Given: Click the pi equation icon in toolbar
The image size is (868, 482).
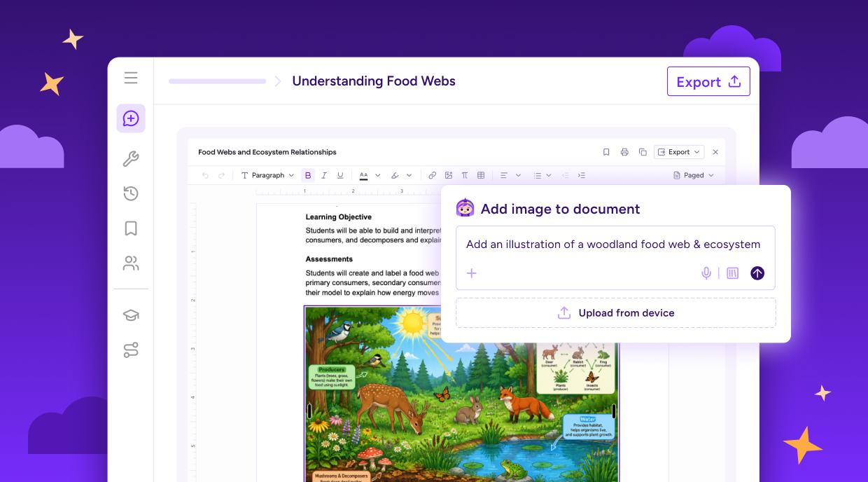Looking at the screenshot, I should 465,175.
